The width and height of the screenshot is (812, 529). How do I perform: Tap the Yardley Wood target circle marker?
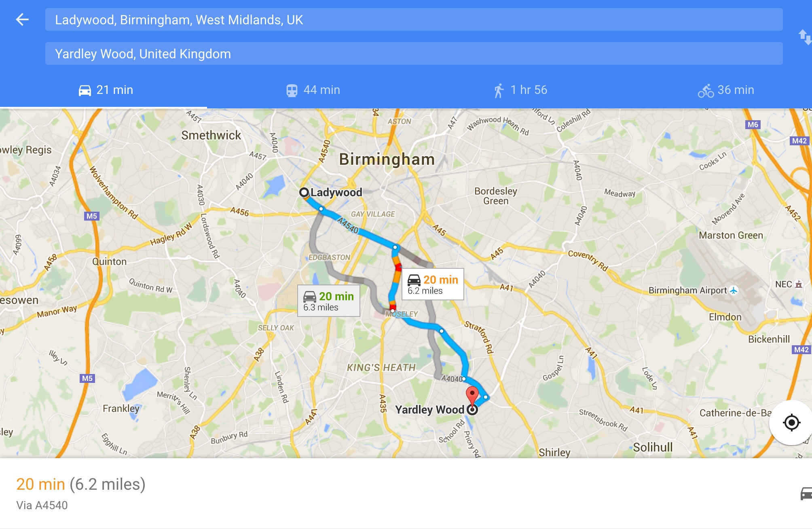click(x=472, y=410)
